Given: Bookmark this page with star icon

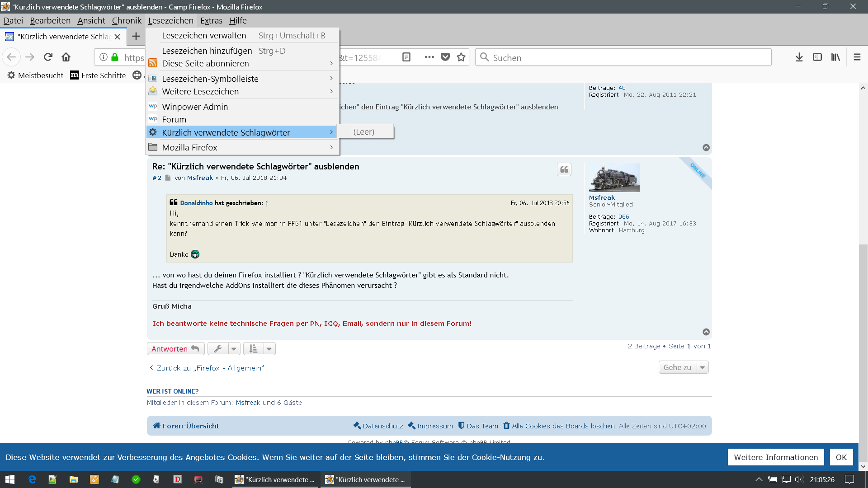Looking at the screenshot, I should coord(461,57).
